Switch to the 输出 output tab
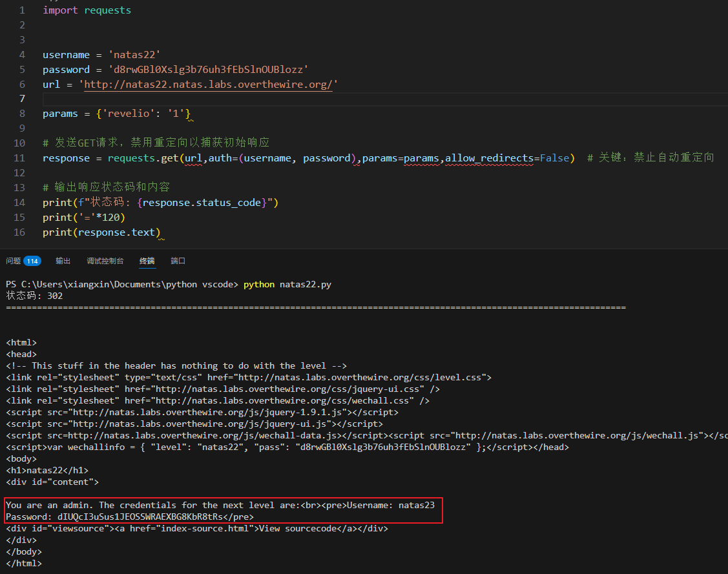Viewport: 728px width, 574px height. [63, 261]
